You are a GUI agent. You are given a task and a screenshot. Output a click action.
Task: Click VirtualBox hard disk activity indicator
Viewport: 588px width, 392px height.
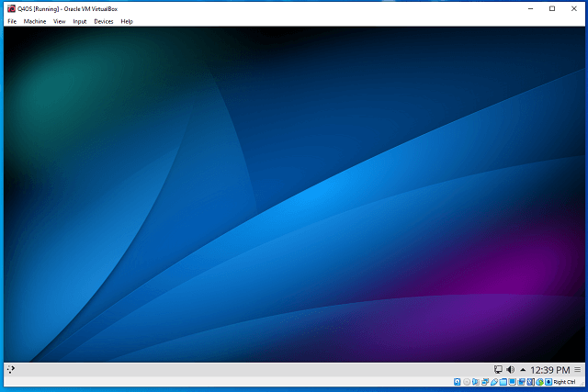coord(457,382)
